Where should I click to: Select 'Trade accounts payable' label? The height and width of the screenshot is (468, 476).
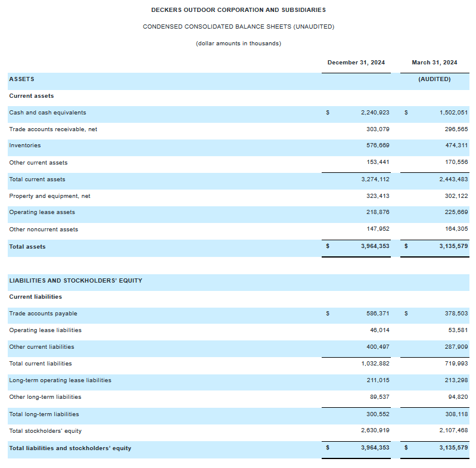pyautogui.click(x=43, y=314)
